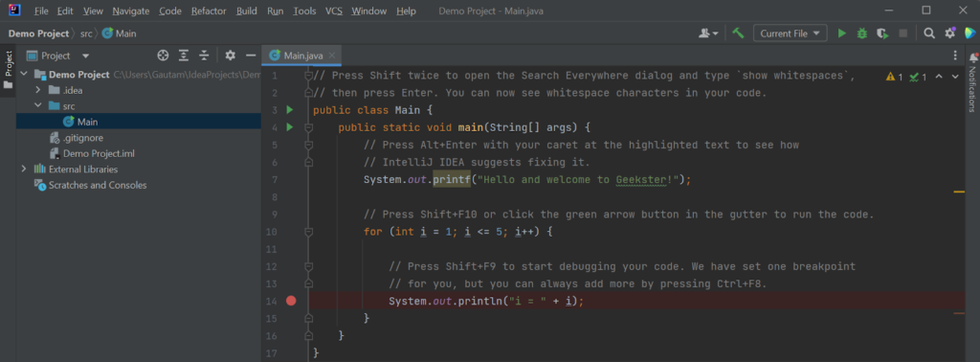Toggle the Project vertical sidebar tab
980x362 pixels.
[x=8, y=70]
